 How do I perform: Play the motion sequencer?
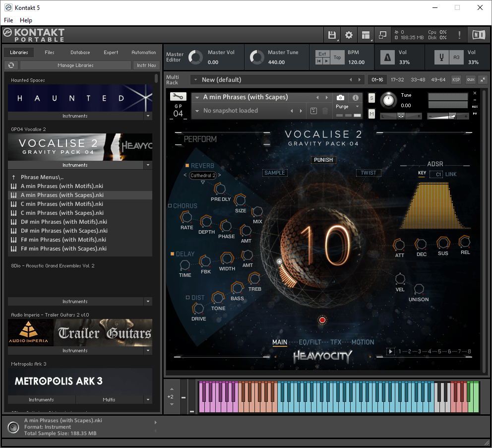(x=390, y=351)
